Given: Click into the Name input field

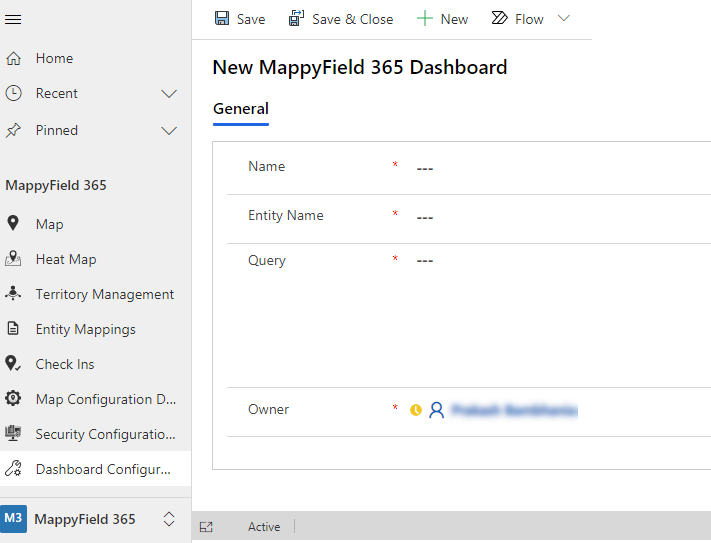Looking at the screenshot, I should 560,168.
